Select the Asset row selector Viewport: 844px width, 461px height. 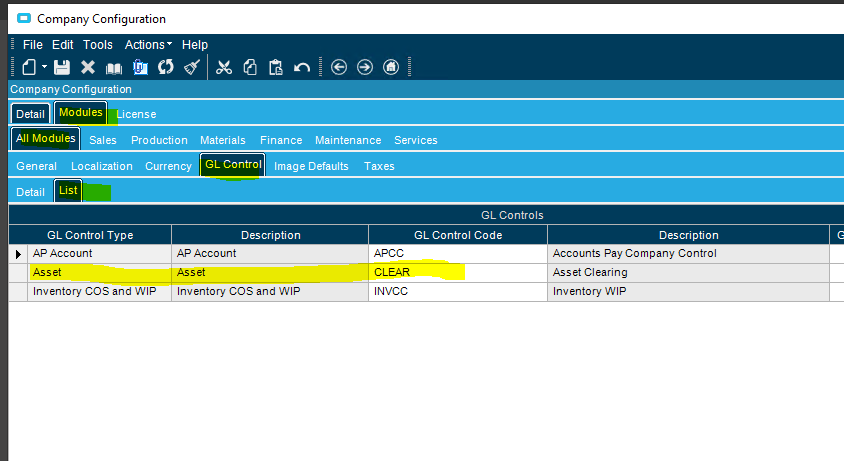tap(18, 273)
